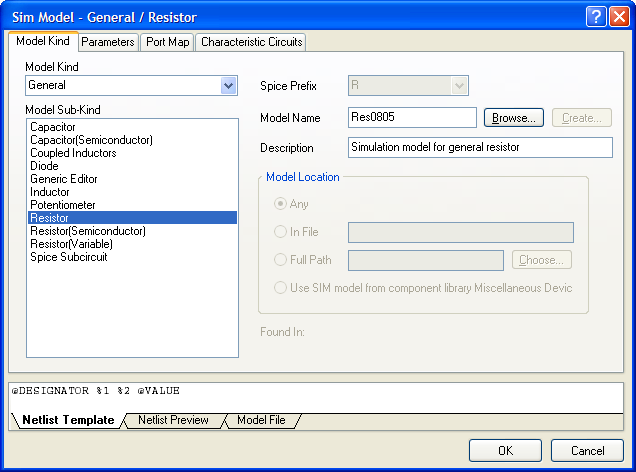This screenshot has width=636, height=472.
Task: Choose the In File location option
Action: point(281,233)
